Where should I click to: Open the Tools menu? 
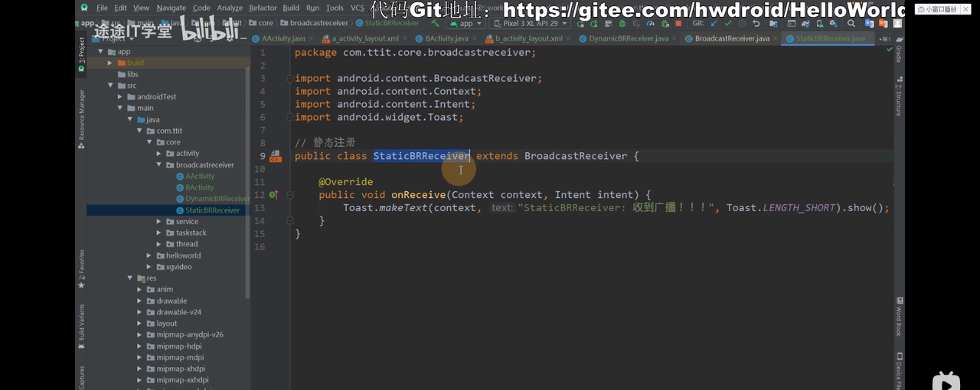pyautogui.click(x=335, y=8)
